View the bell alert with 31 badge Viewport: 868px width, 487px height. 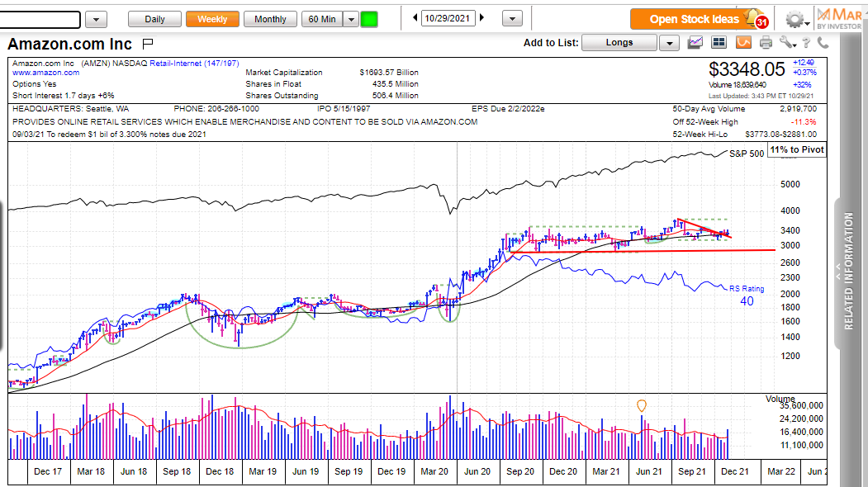[757, 18]
